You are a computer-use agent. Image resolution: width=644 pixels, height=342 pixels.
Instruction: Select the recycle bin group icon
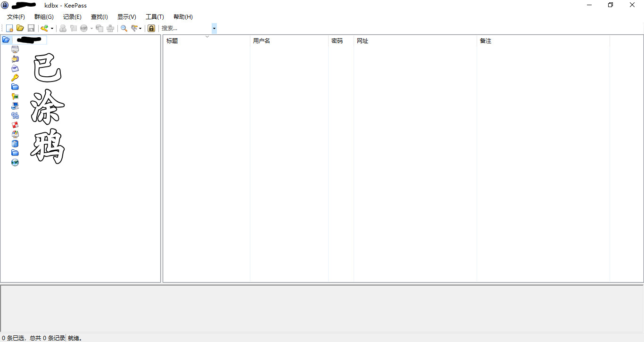15,144
